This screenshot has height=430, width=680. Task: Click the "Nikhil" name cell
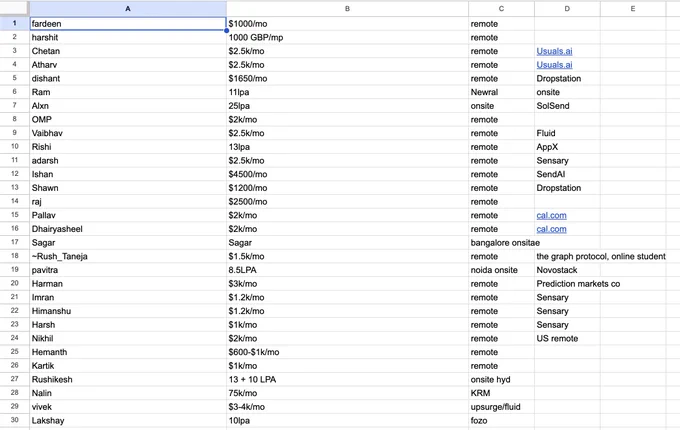pos(128,339)
